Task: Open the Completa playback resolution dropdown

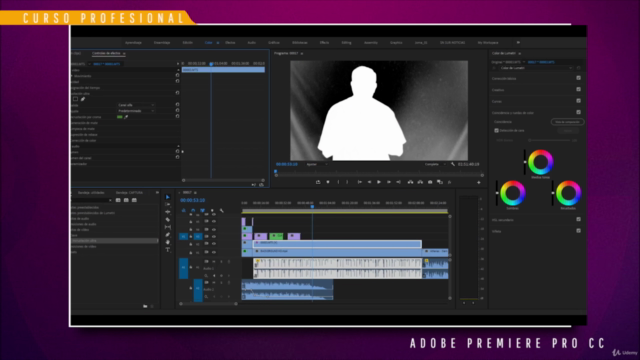Action: click(x=435, y=164)
